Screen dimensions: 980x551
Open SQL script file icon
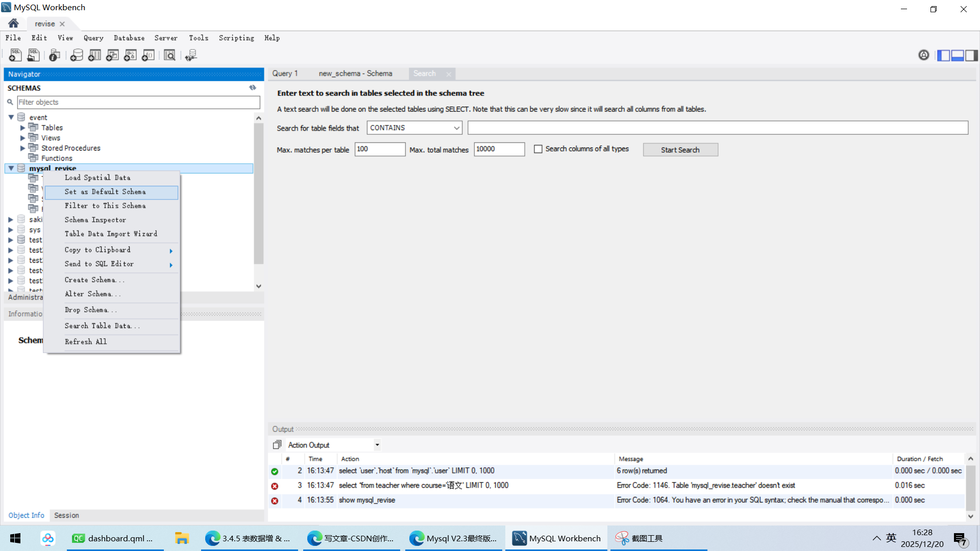[x=34, y=55]
